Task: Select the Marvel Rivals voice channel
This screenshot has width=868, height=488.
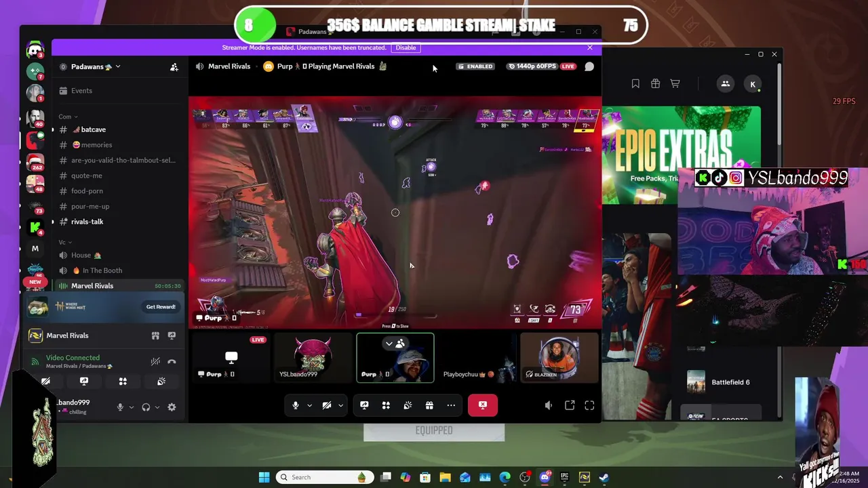Action: (x=119, y=286)
